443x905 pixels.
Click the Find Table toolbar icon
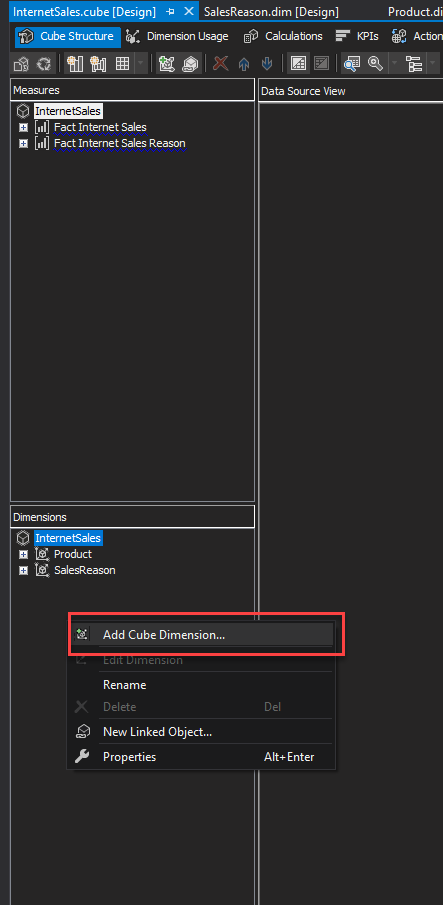(x=351, y=63)
